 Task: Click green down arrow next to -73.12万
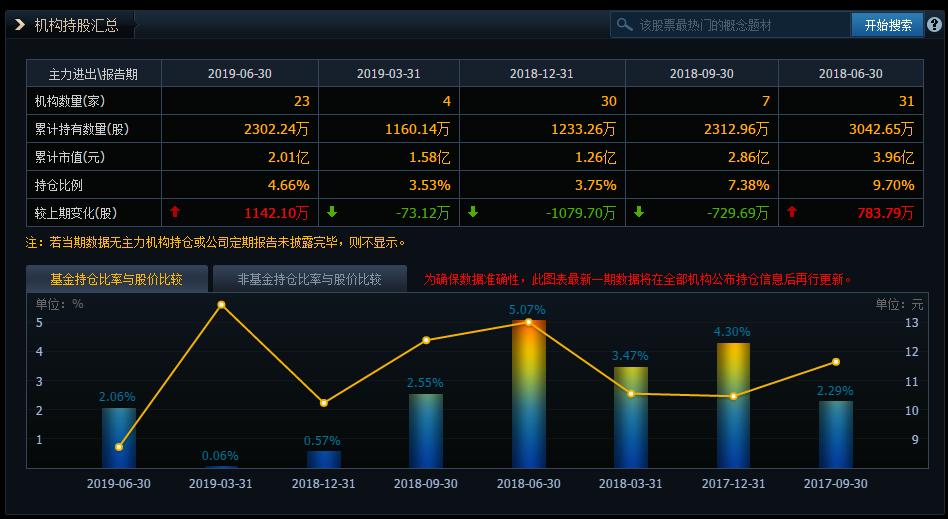tap(332, 212)
